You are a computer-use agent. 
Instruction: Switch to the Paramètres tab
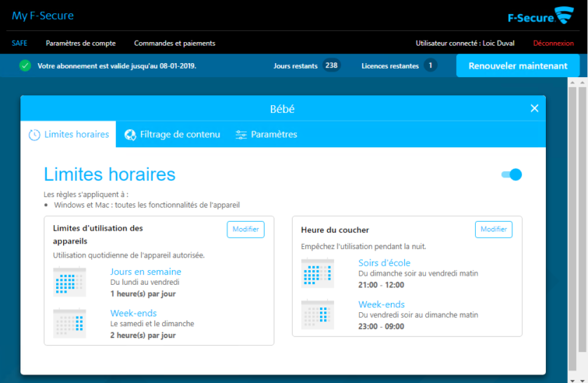tap(266, 134)
